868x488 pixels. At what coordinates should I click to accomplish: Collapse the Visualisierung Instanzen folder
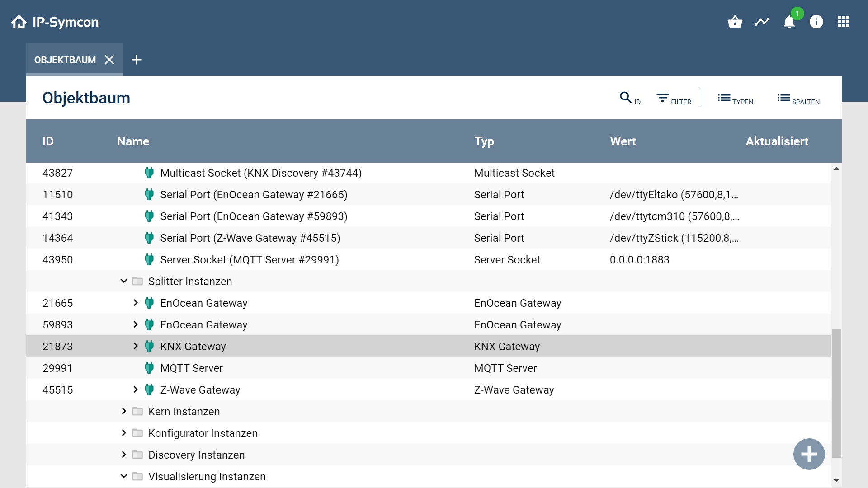(x=124, y=476)
